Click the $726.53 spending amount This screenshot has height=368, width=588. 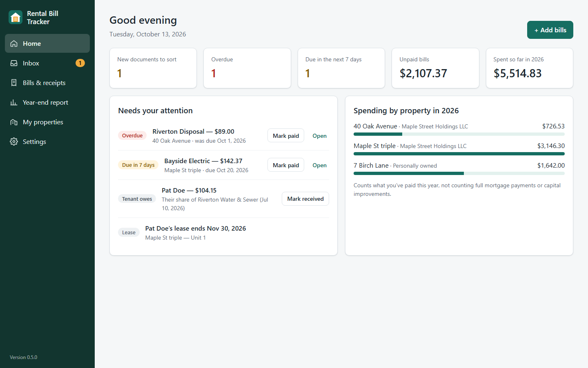(553, 126)
